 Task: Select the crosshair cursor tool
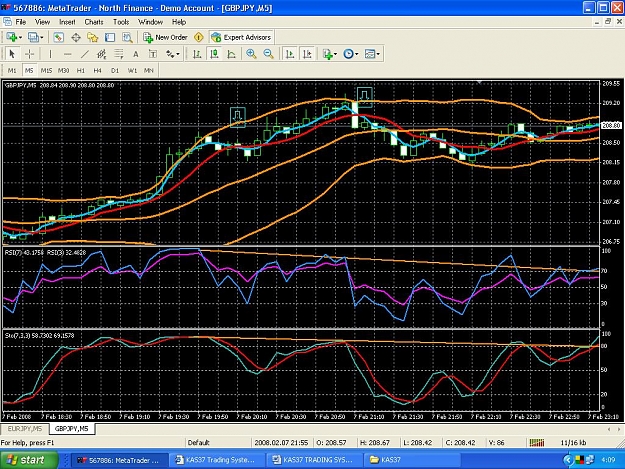[x=29, y=54]
